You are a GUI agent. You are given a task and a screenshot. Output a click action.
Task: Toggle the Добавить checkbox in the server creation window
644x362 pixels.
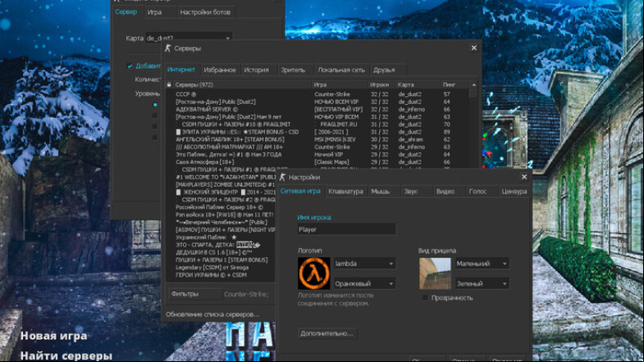pyautogui.click(x=130, y=66)
